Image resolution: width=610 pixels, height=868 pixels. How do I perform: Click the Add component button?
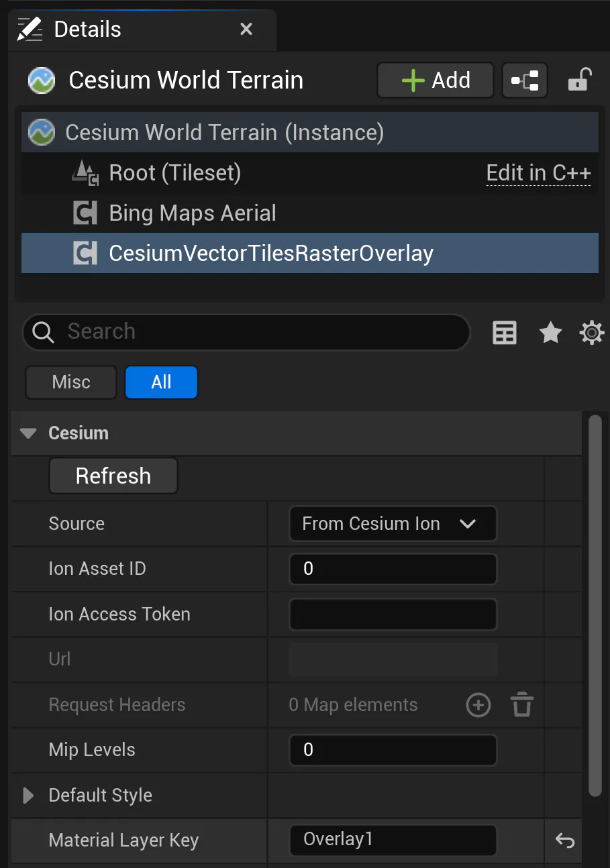[436, 80]
